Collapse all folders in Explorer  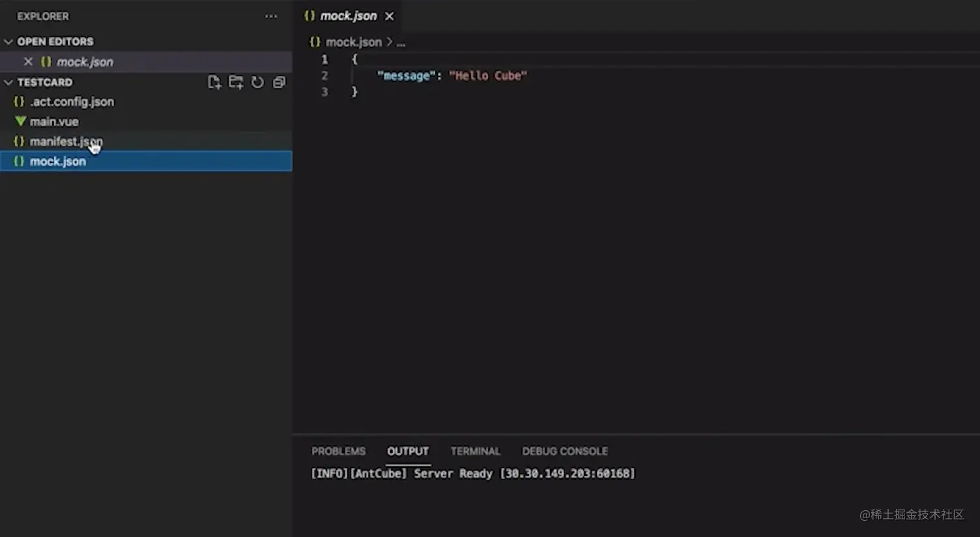click(x=279, y=82)
